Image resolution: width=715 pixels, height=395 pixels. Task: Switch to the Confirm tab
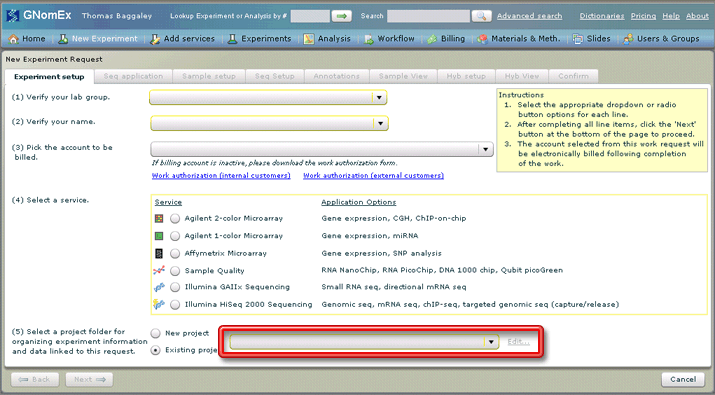pos(573,76)
